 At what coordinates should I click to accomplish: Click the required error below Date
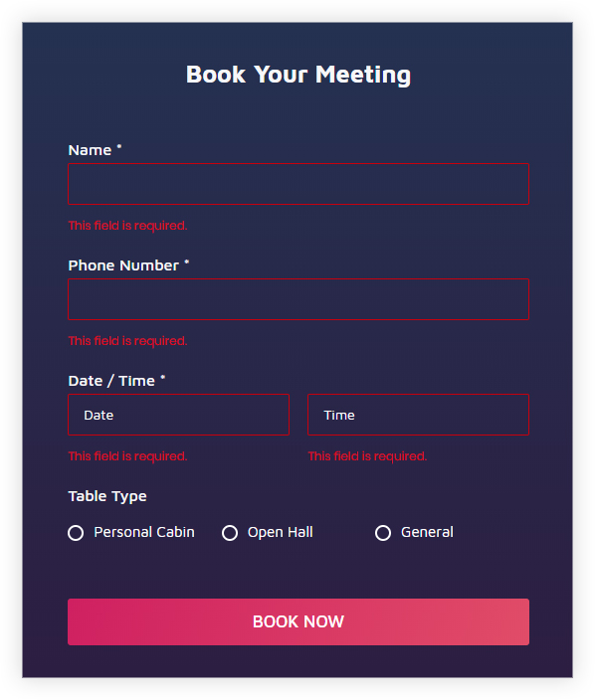(127, 456)
